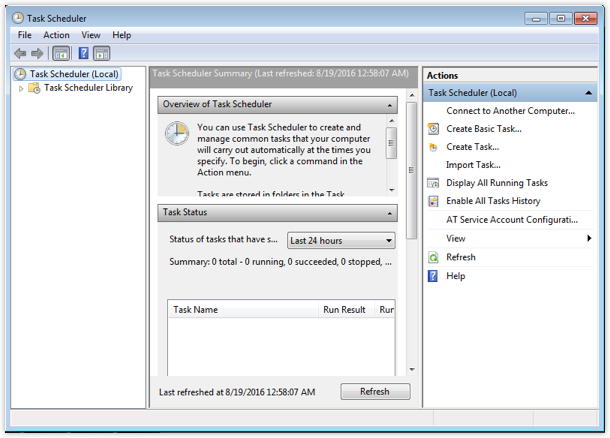Open the Action menu
Image resolution: width=610 pixels, height=438 pixels.
click(56, 35)
